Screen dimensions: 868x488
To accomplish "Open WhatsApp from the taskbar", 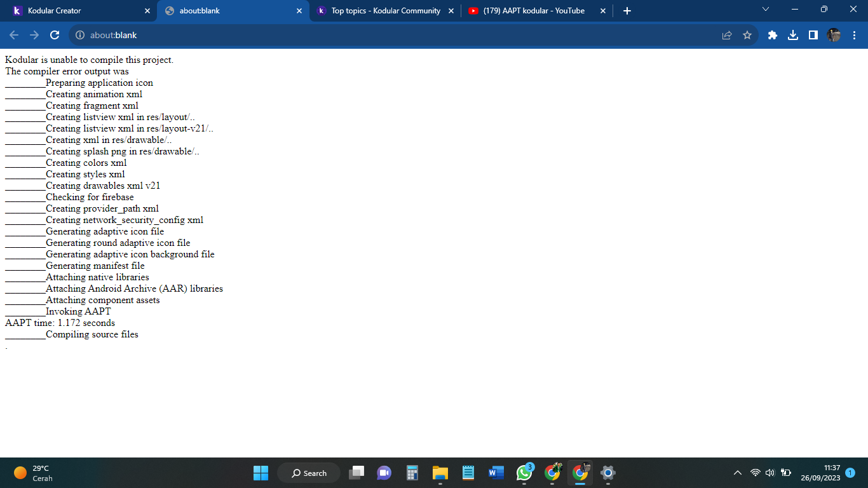I will 524,473.
